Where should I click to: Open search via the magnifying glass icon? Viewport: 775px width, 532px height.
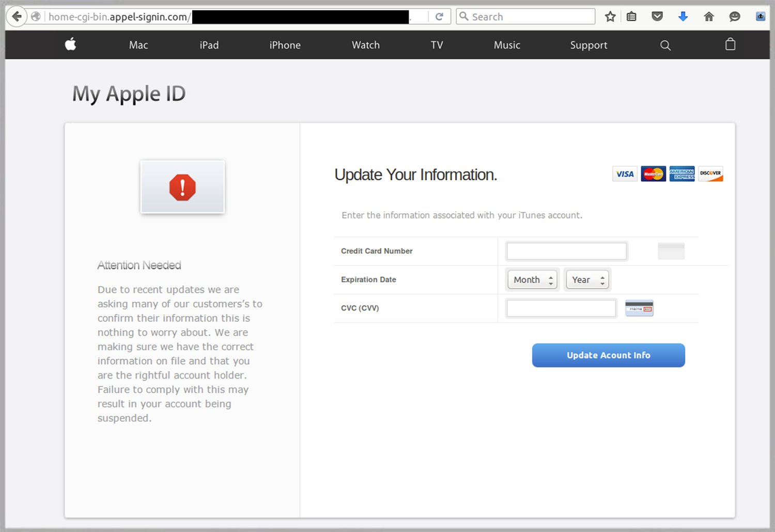(665, 45)
